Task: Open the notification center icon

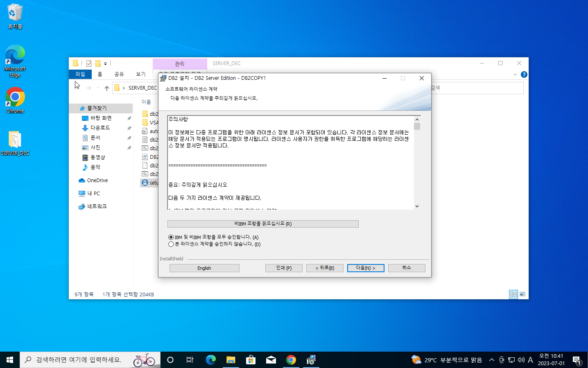Action: coord(577,360)
